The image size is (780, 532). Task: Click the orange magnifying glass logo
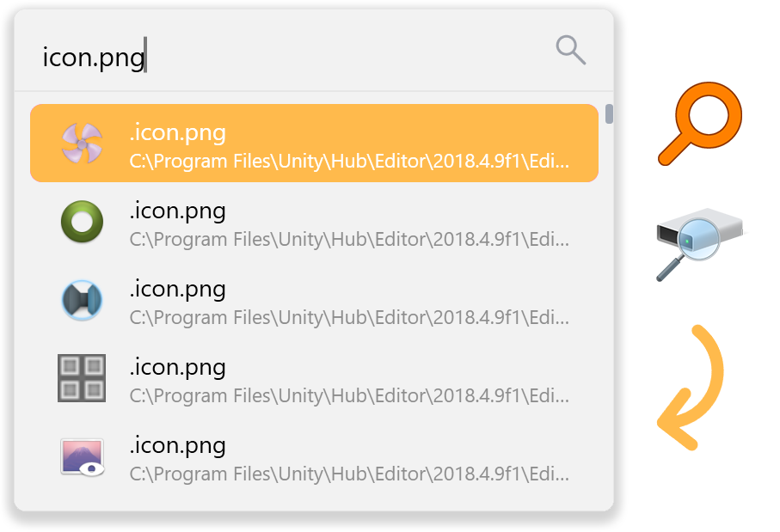coord(700,123)
